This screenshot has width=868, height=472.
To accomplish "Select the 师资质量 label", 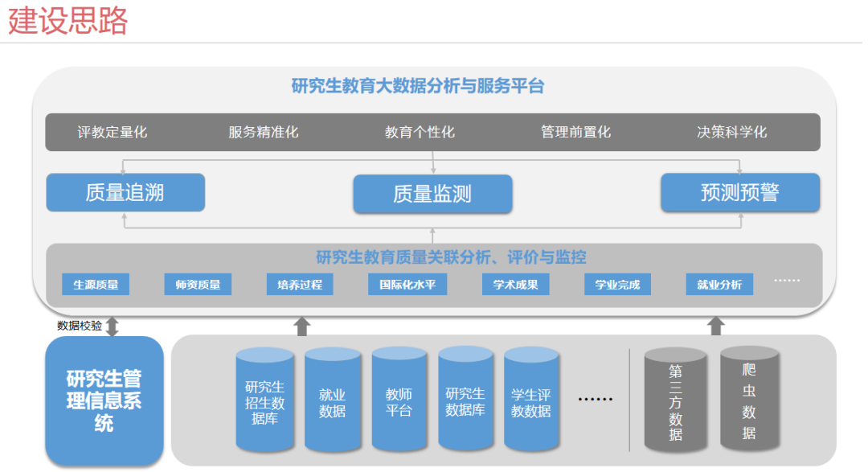I will point(198,285).
